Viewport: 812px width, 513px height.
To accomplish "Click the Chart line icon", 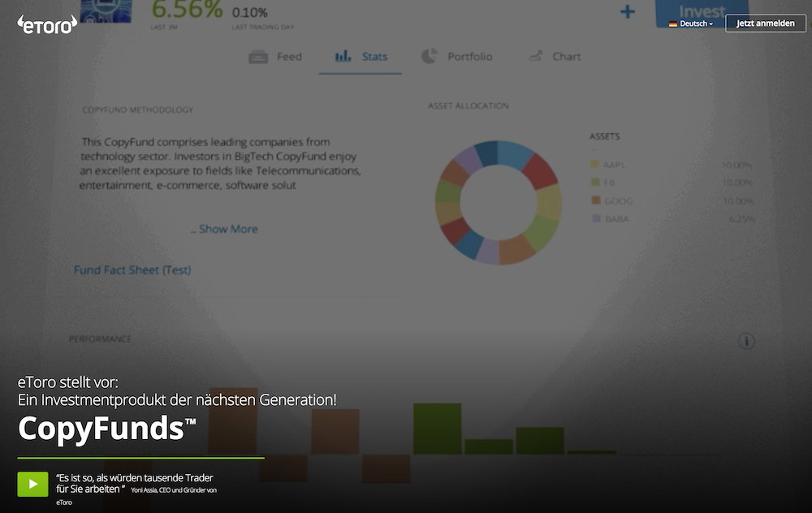I will [x=535, y=56].
